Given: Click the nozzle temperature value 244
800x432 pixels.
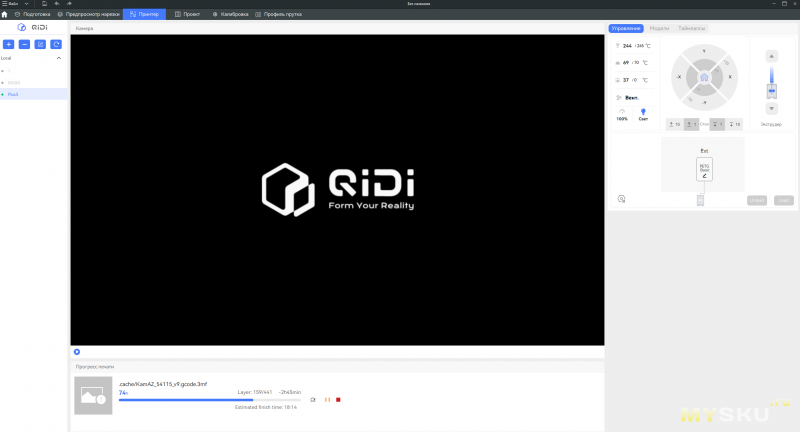Looking at the screenshot, I should (627, 46).
